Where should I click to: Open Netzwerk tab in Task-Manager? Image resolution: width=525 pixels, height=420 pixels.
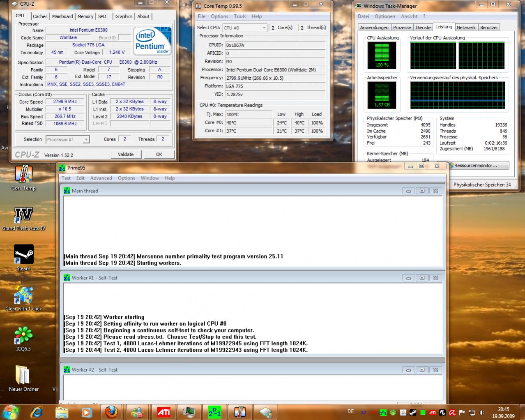[x=466, y=28]
